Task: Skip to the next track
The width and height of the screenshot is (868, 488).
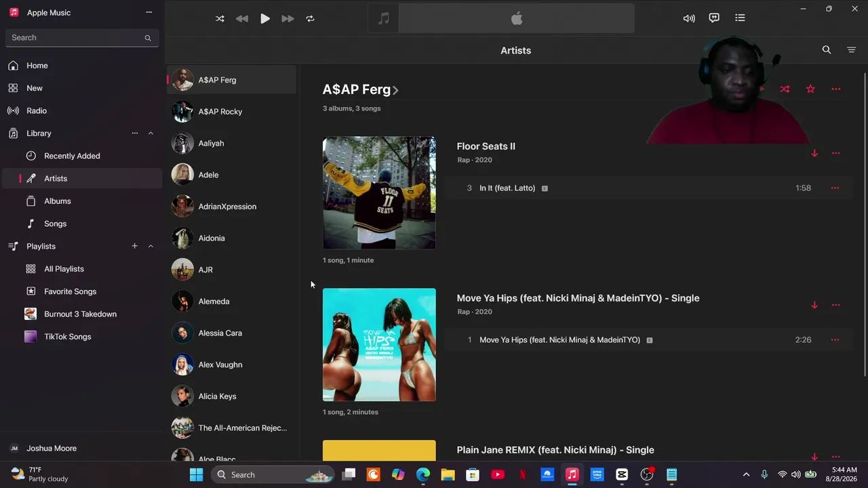Action: click(x=288, y=19)
